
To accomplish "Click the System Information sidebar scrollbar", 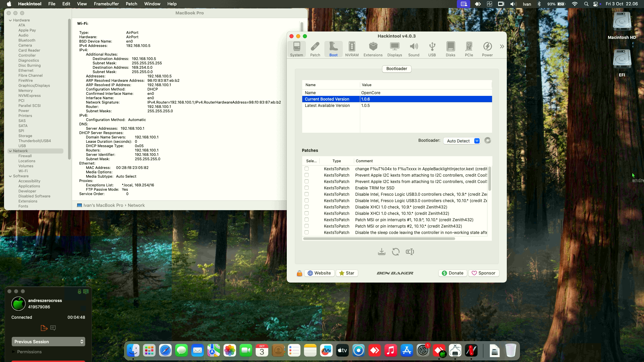I will tap(69, 89).
